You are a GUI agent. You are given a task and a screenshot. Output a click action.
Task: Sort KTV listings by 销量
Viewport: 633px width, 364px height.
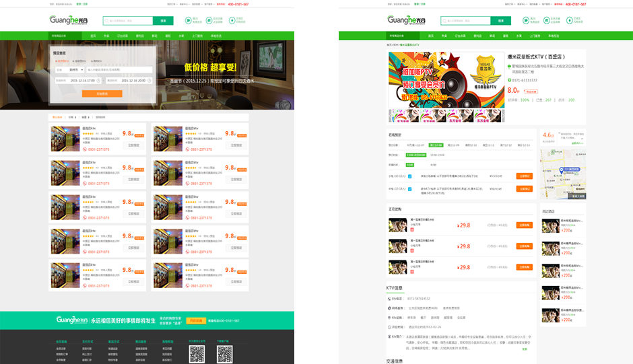(86, 118)
